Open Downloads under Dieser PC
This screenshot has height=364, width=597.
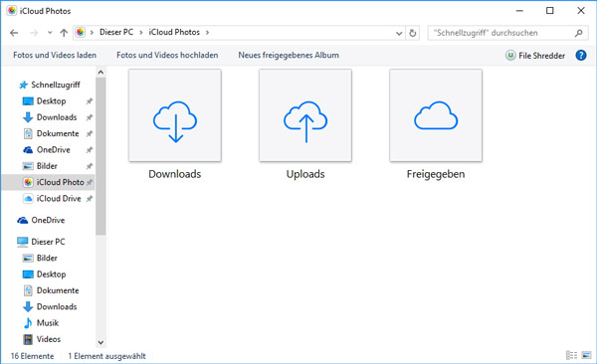57,306
